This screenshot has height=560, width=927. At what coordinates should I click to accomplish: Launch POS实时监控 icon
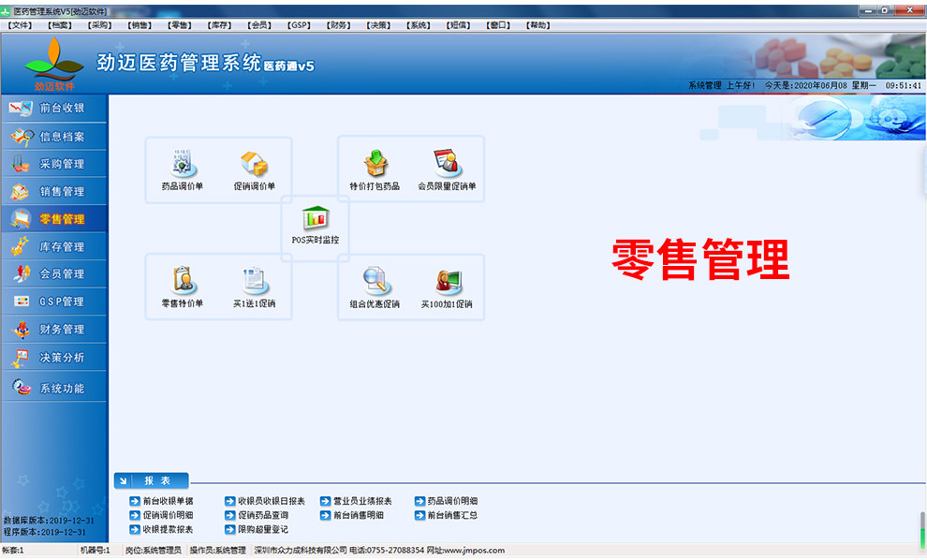click(316, 226)
